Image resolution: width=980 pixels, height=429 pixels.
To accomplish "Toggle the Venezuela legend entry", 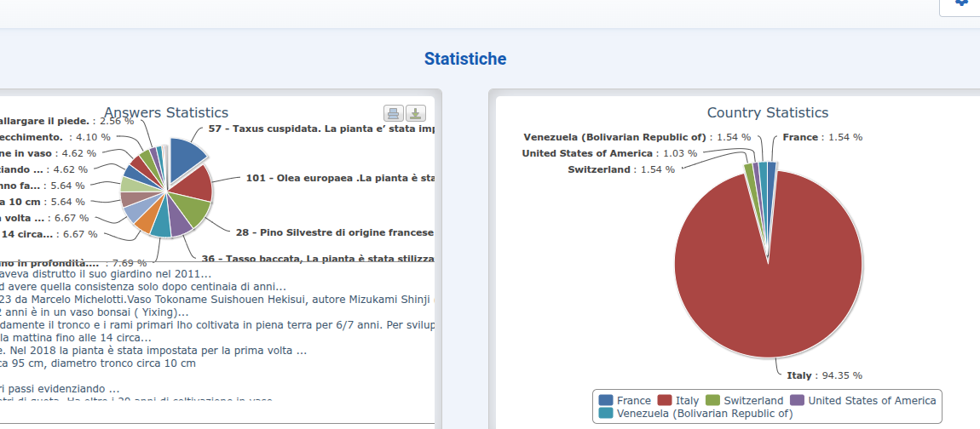I will click(695, 414).
